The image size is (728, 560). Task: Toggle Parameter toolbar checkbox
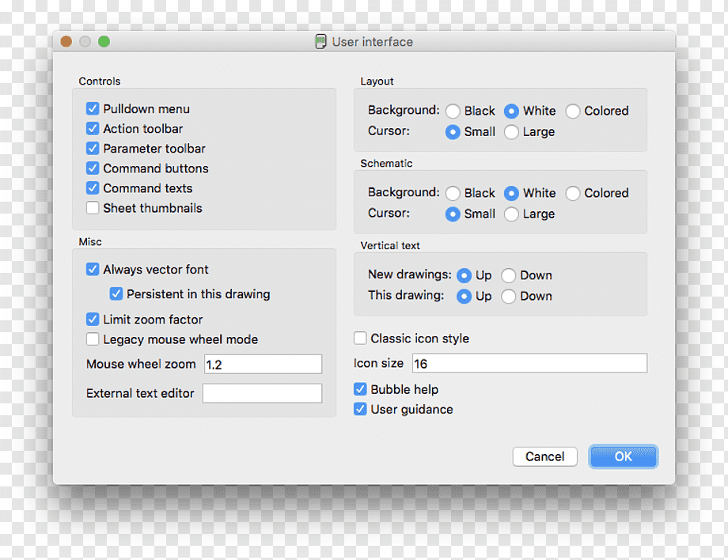click(93, 149)
